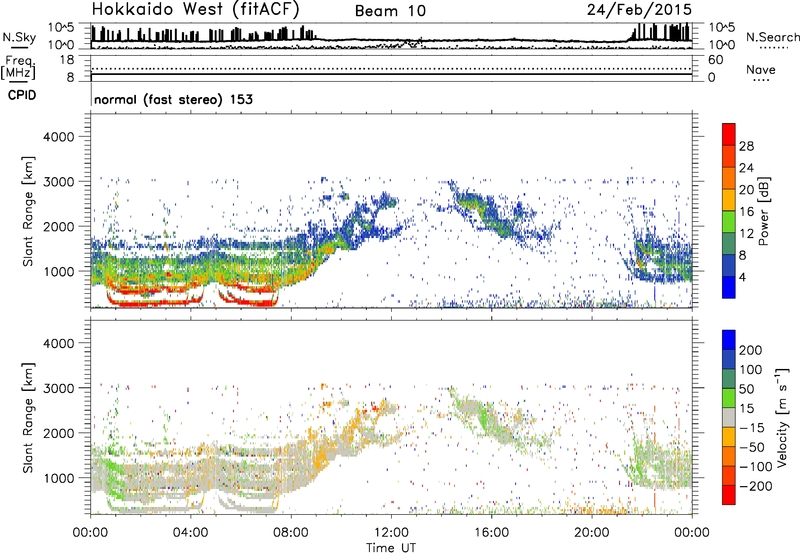This screenshot has height=554, width=800.
Task: Click the "CPID" row label
Action: (22, 95)
